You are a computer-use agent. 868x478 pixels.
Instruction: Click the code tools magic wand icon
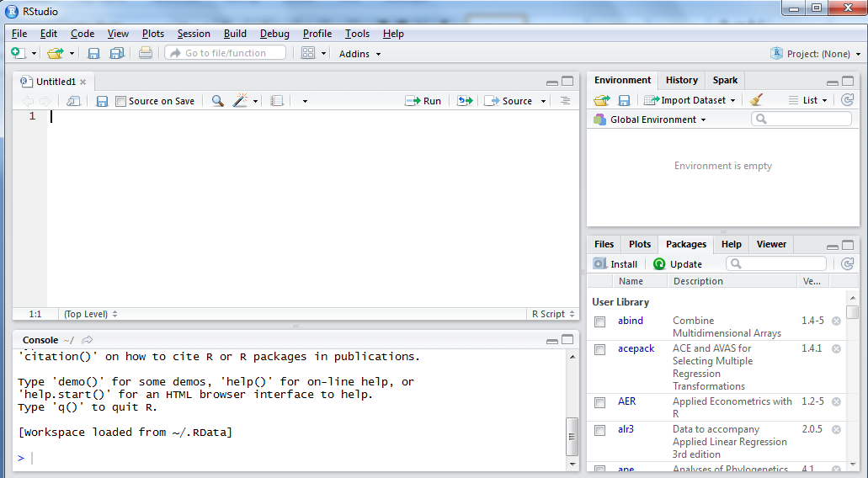pyautogui.click(x=240, y=100)
